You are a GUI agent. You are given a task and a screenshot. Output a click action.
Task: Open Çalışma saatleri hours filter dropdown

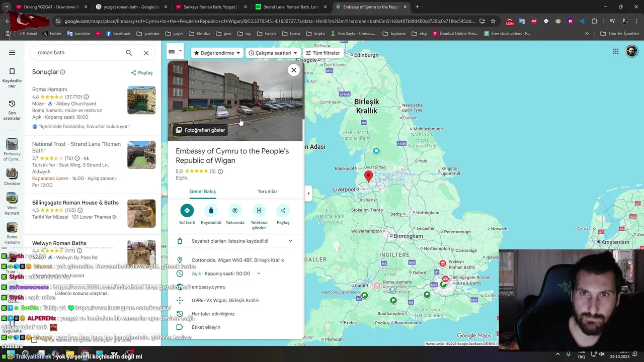click(273, 53)
